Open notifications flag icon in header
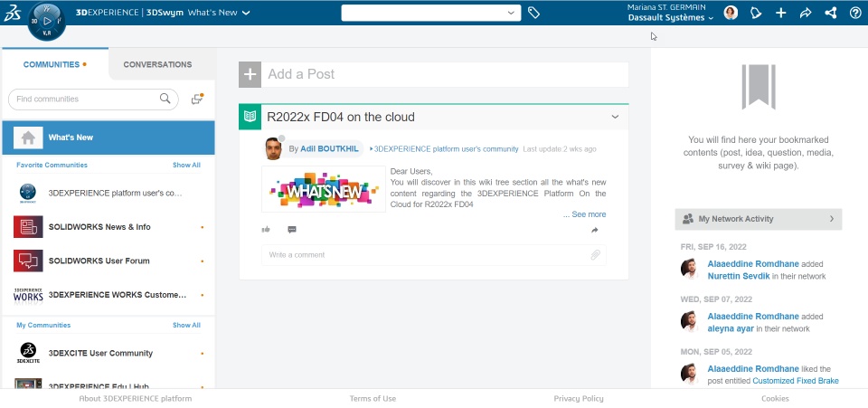Viewport: 868px width, 408px height. tap(756, 13)
